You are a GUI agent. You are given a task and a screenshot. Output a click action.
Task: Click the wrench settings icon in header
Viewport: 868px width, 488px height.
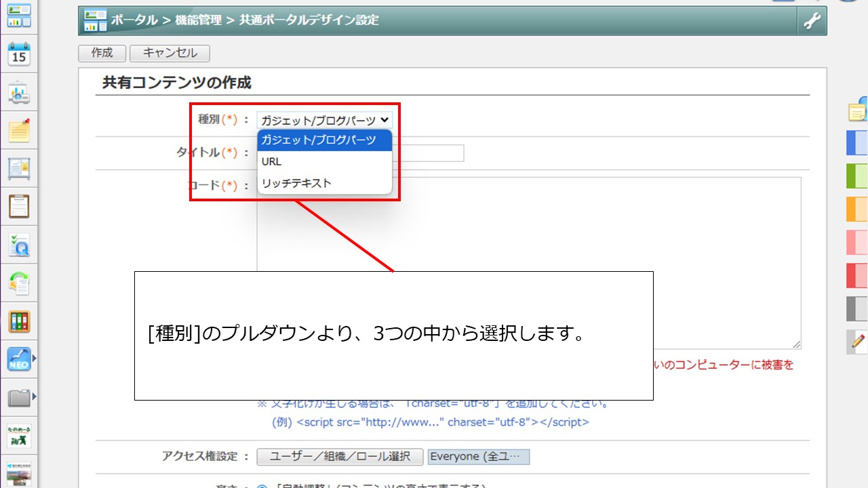(812, 21)
